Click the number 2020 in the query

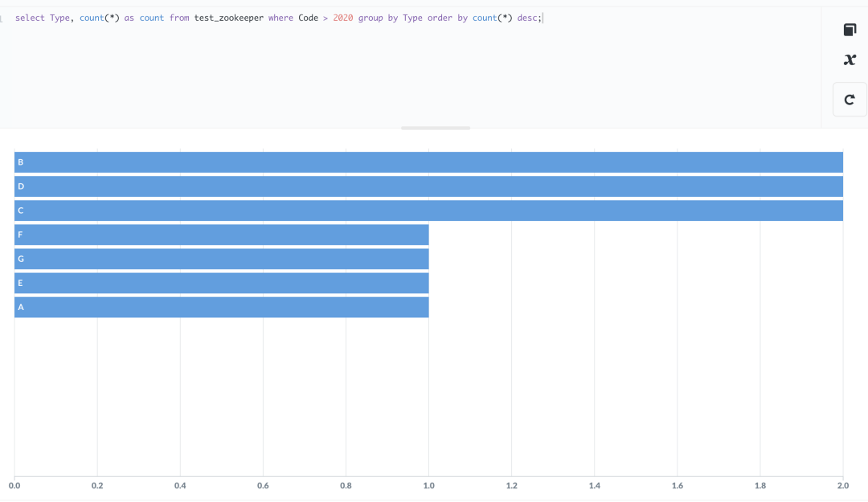coord(342,18)
